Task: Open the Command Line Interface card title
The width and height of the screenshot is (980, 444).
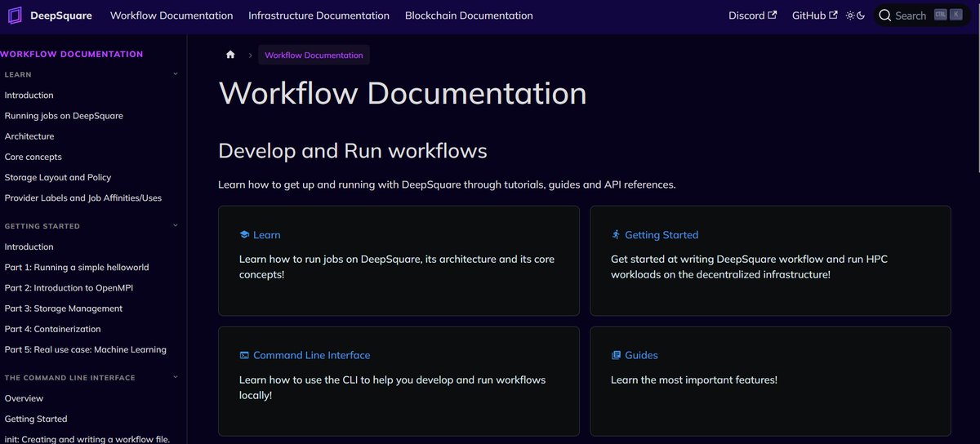Action: [x=312, y=355]
